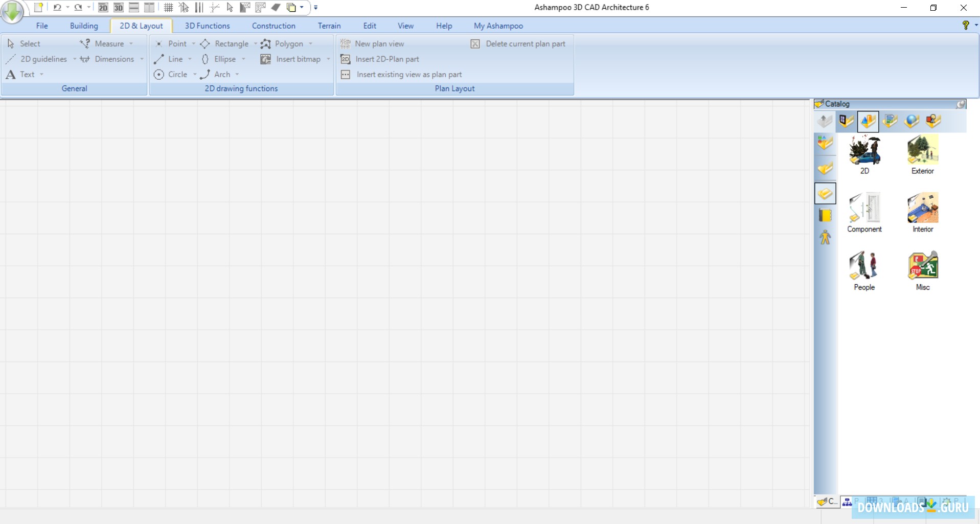Select the person figure sidebar icon
The width and height of the screenshot is (980, 524).
point(825,238)
